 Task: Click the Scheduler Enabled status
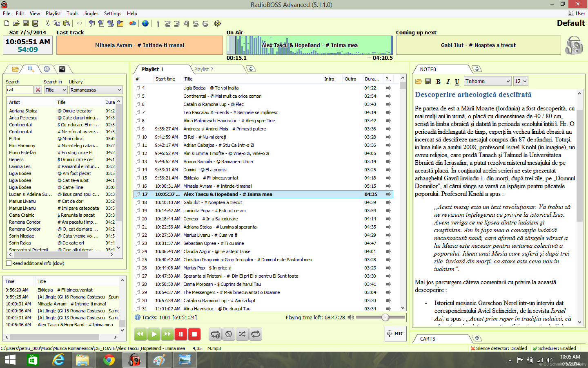[554, 348]
